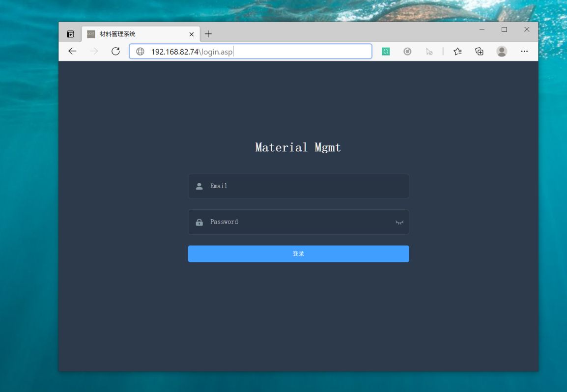The image size is (567, 392).
Task: Focus the Email input field
Action: click(x=298, y=186)
